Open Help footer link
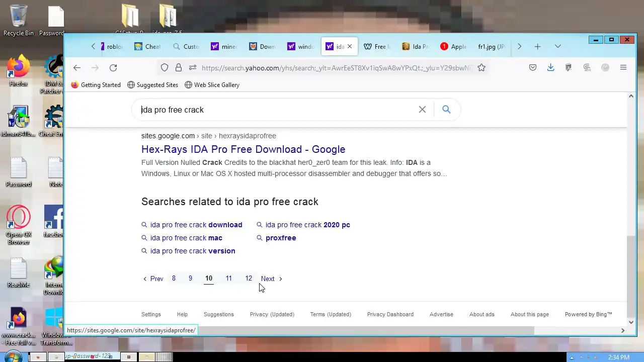 pos(182,314)
